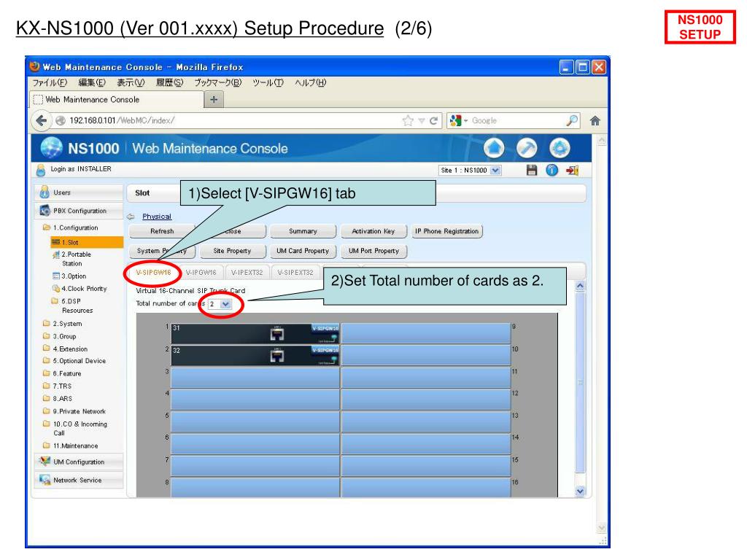This screenshot has height=560, width=747.
Task: Click the Refresh button
Action: point(162,231)
